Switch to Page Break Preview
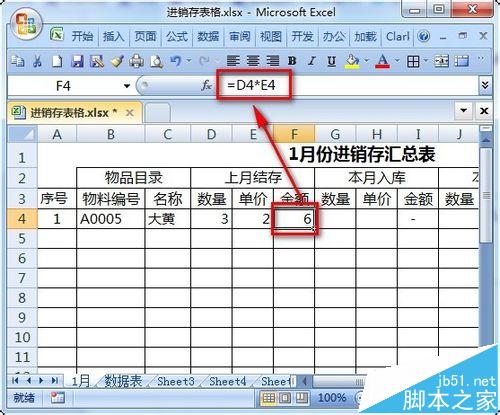The image size is (500, 415). tap(302, 397)
